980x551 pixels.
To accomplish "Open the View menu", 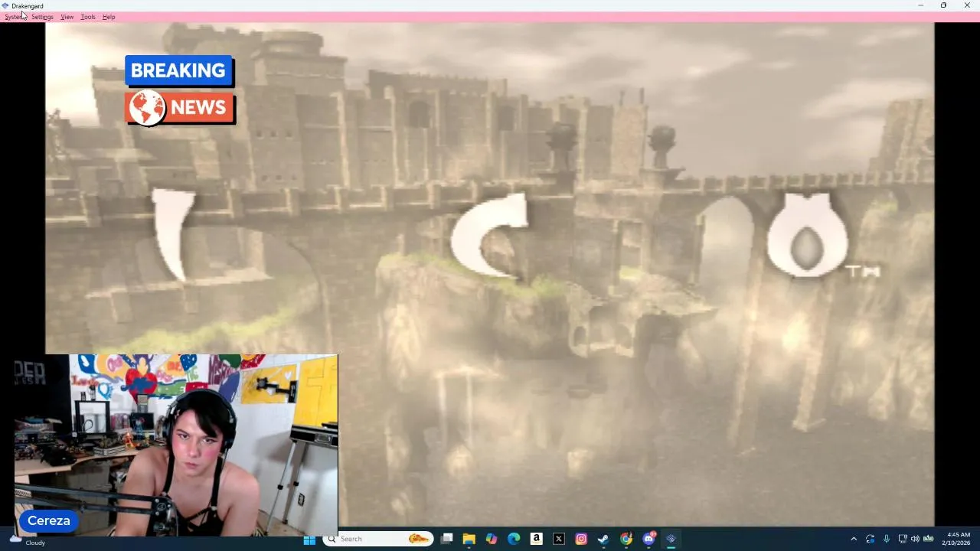I will [x=67, y=17].
